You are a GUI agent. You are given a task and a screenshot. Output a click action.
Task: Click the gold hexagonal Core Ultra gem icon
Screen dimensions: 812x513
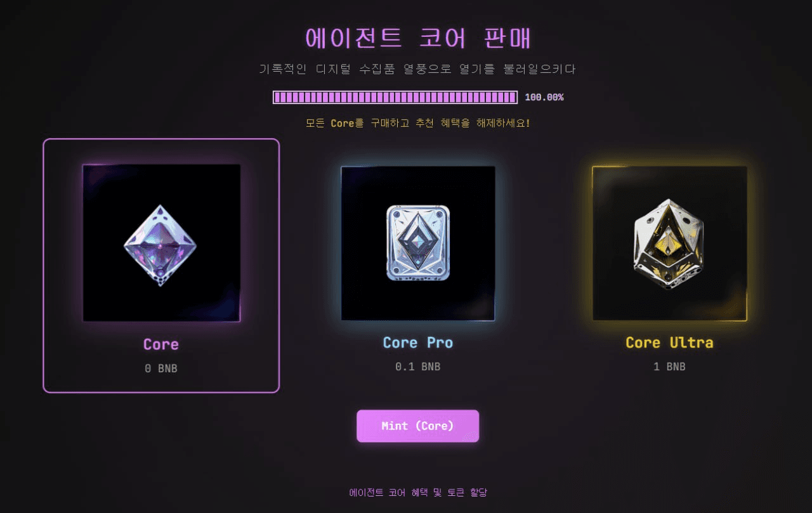(669, 244)
